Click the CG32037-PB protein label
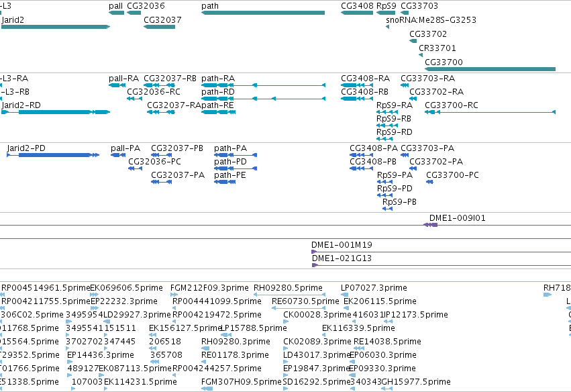This screenshot has height=392, width=571. [x=177, y=148]
